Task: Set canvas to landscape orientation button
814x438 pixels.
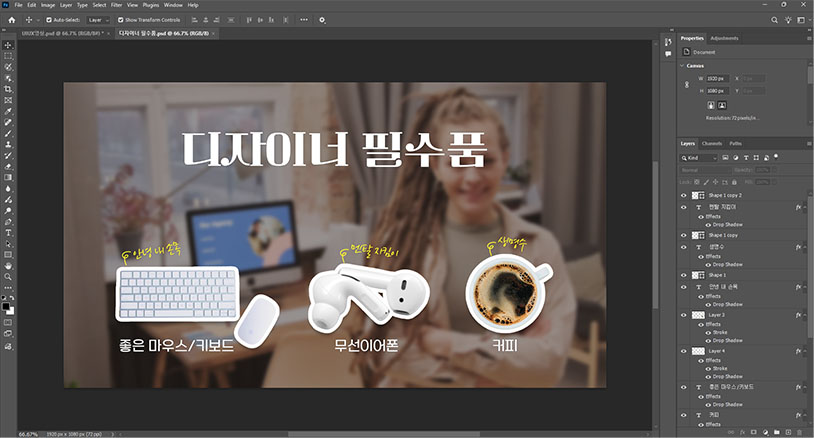Action: point(722,105)
